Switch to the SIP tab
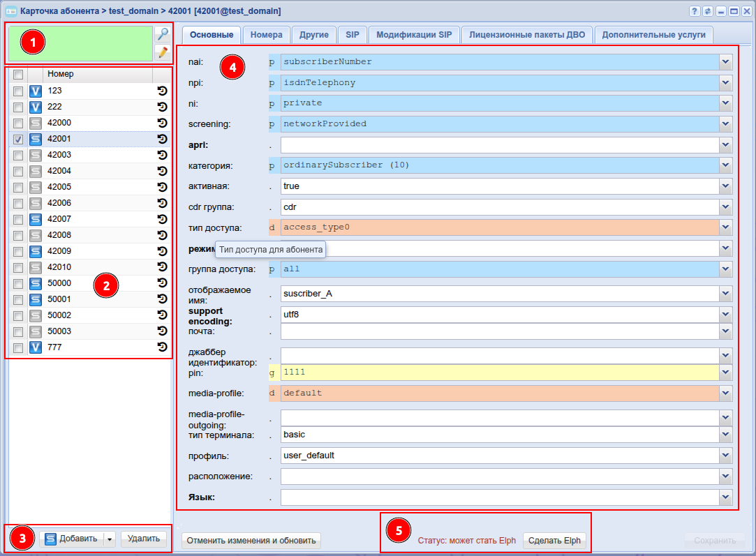 coord(352,35)
